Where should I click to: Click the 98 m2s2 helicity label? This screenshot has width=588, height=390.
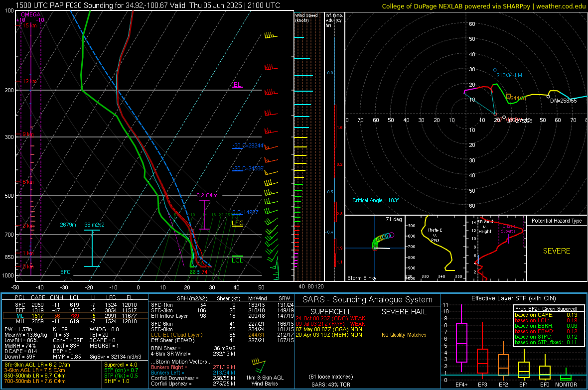(x=95, y=225)
